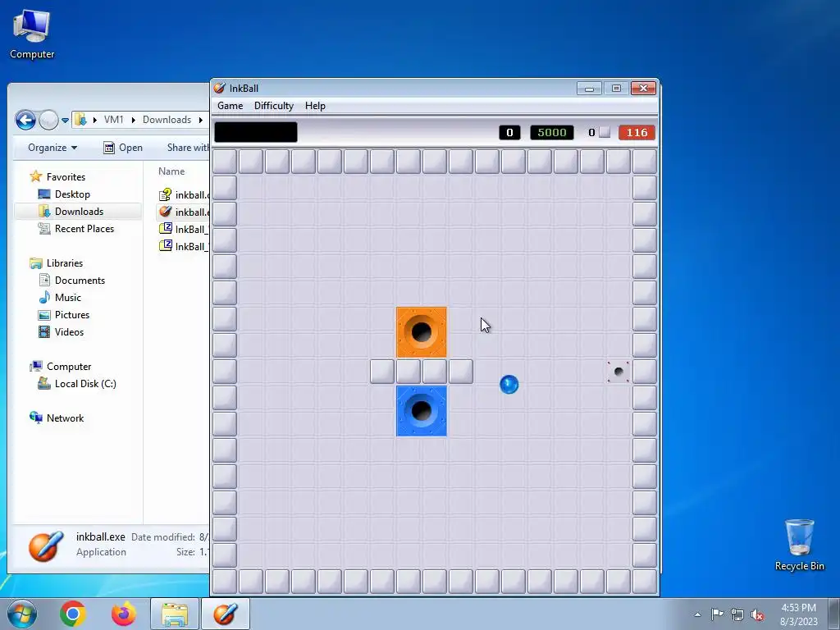840x630 pixels.
Task: Switch to InkBall in the taskbar
Action: pyautogui.click(x=225, y=614)
